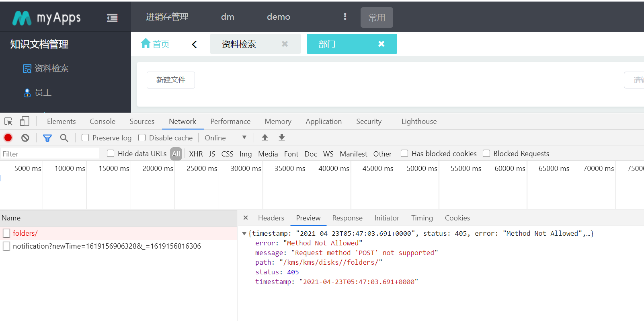Activate the DevTools inspect element picker icon
Screen dimensions: 644x321
point(8,121)
